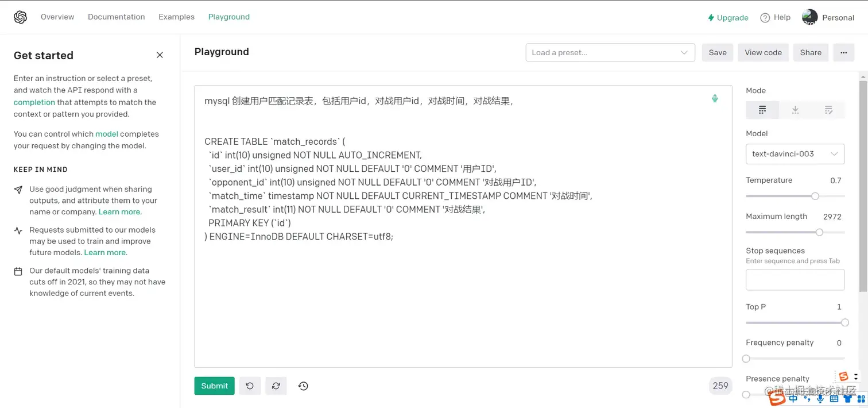This screenshot has height=408, width=868.
Task: Select the Edit mode icon
Action: point(828,109)
